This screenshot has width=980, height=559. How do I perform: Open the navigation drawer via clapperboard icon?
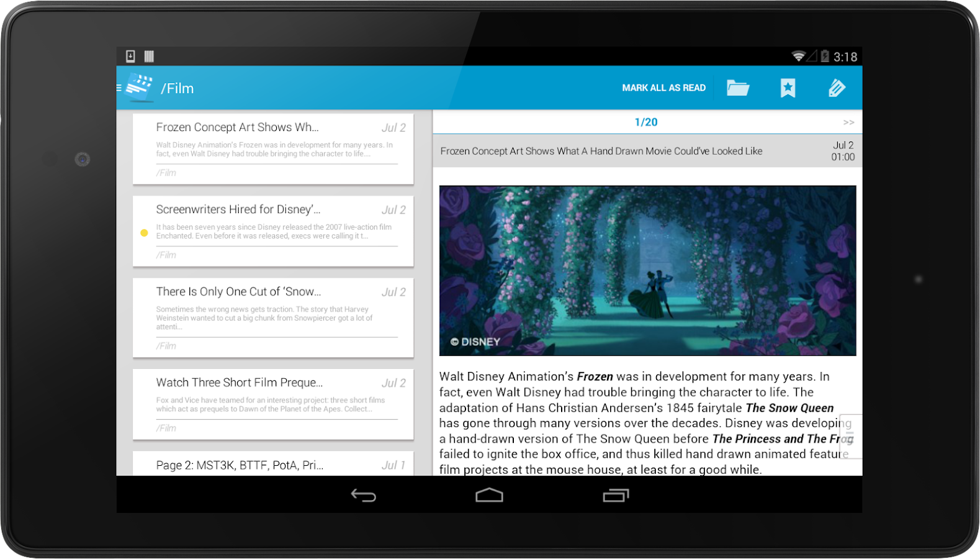139,88
